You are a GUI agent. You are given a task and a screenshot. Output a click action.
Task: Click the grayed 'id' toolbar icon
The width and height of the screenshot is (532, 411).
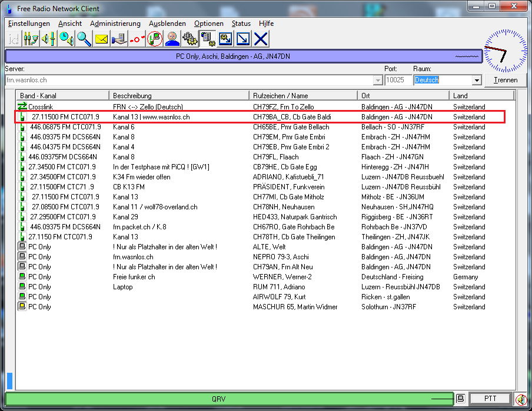point(13,39)
